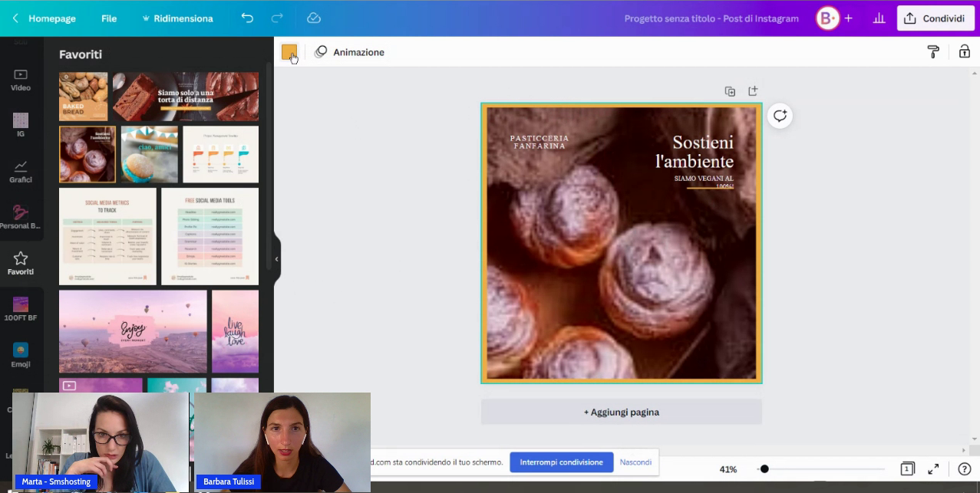Viewport: 980px width, 493px height.
Task: Click the redo arrow icon
Action: tap(277, 18)
